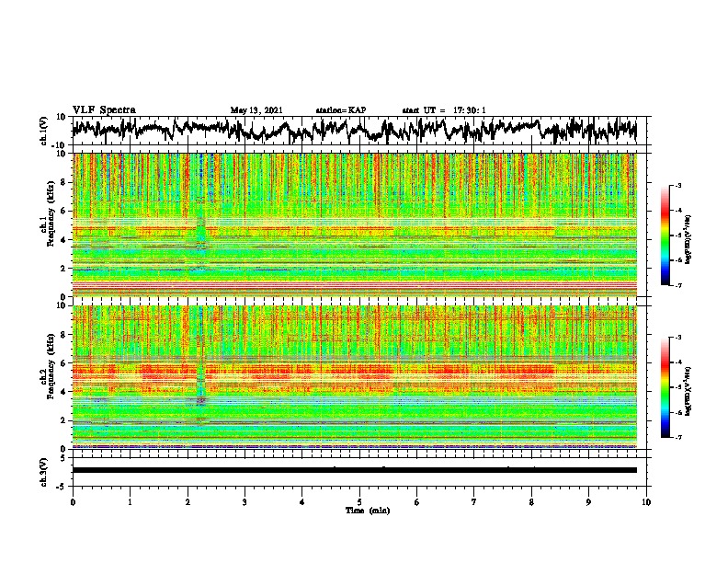Click the "8" kHz tick on ch.1 frequency axis
The image size is (728, 563).
point(64,182)
